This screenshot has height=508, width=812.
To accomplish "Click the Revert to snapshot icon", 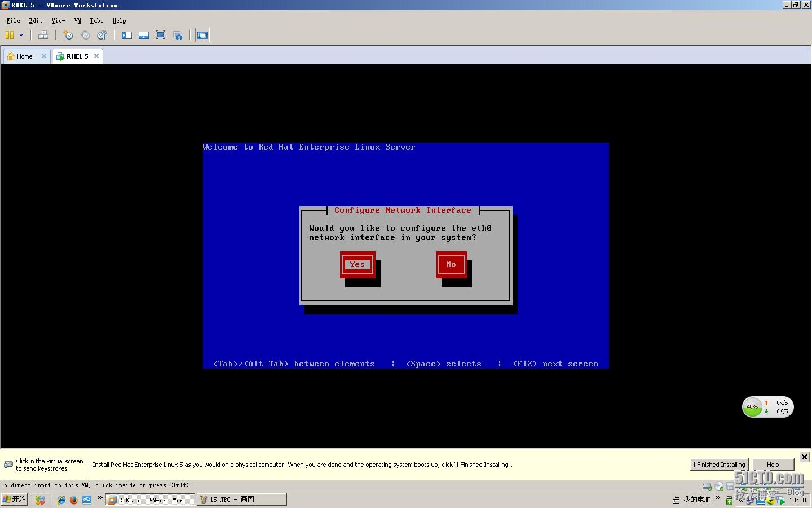I will coord(85,35).
